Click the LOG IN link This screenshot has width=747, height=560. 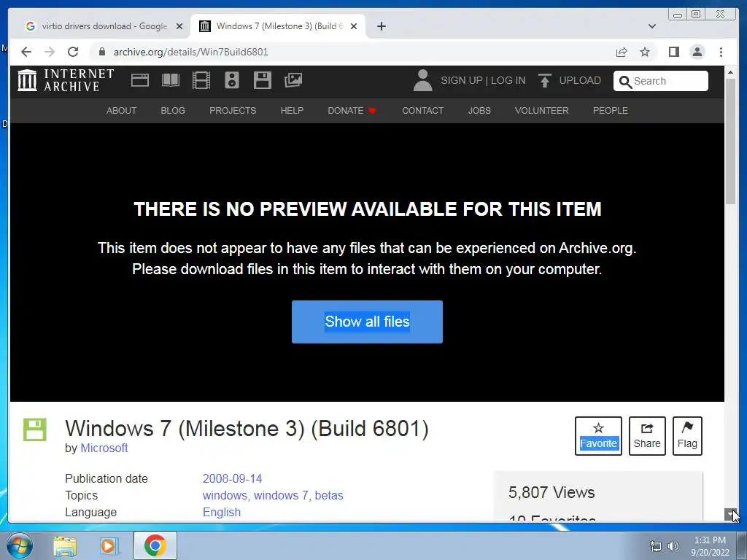(508, 80)
